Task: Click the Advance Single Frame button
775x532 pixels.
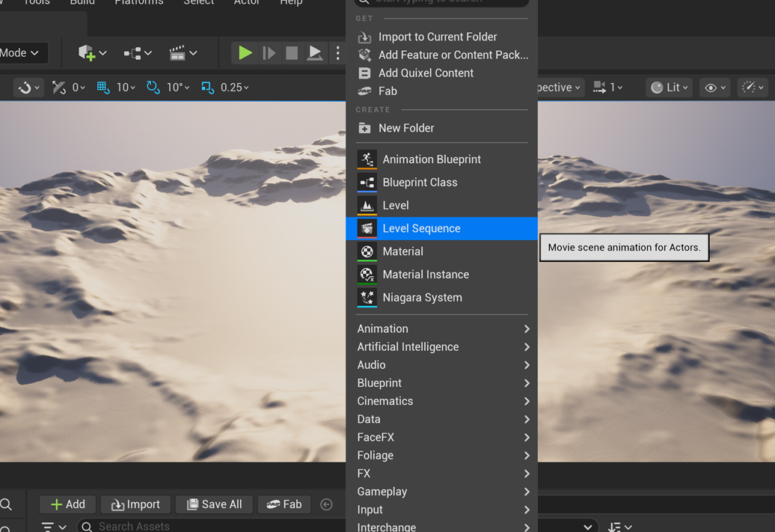Action: click(x=269, y=53)
